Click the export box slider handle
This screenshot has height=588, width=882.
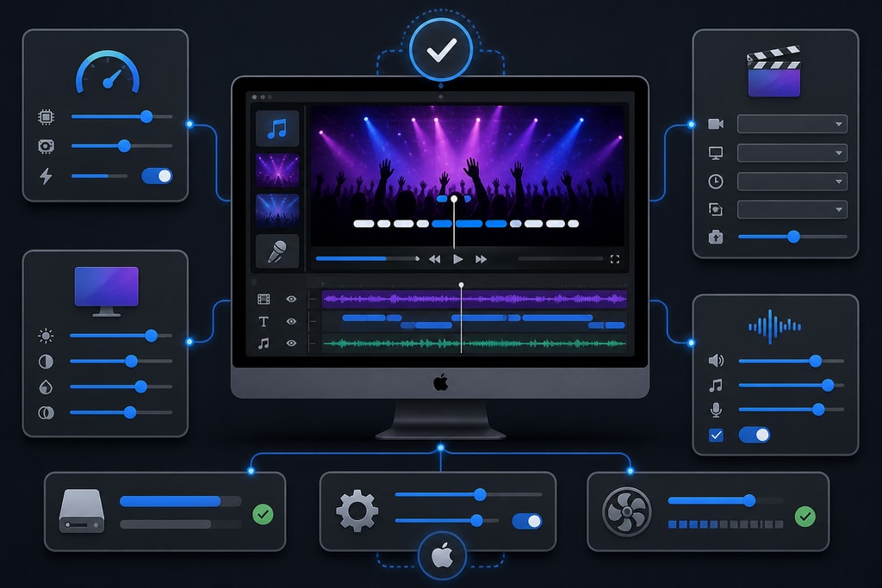(x=793, y=237)
